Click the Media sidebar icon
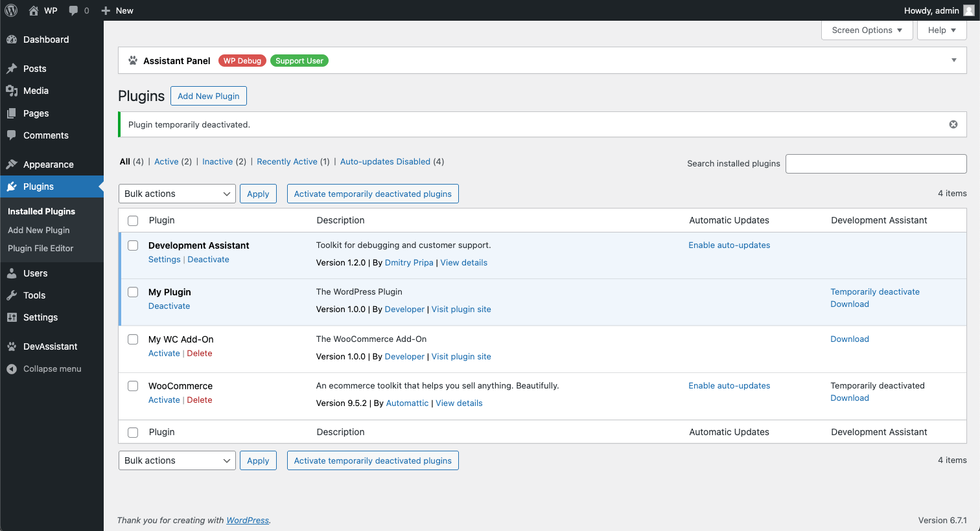The height and width of the screenshot is (531, 980). 12,91
